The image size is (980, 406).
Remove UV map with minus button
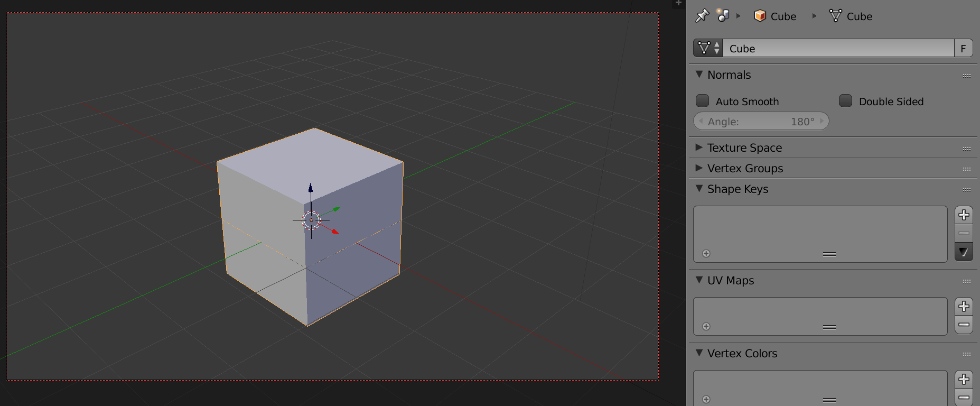(x=964, y=325)
